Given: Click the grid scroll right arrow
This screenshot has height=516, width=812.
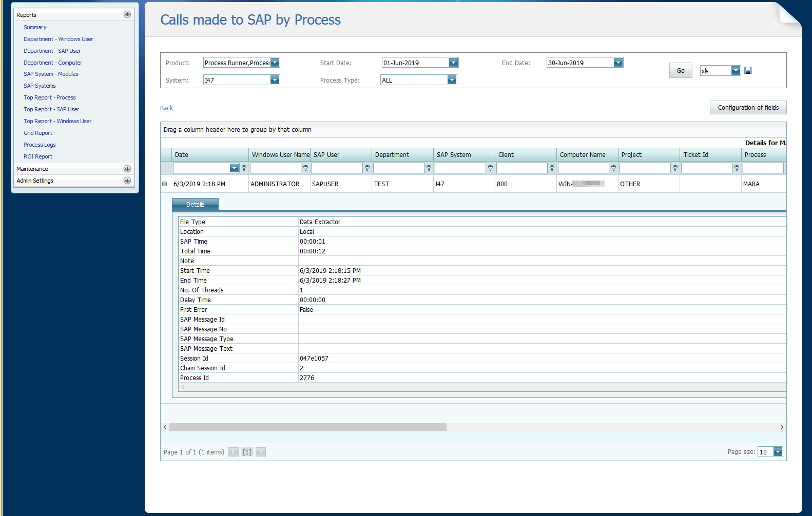Looking at the screenshot, I should point(782,427).
